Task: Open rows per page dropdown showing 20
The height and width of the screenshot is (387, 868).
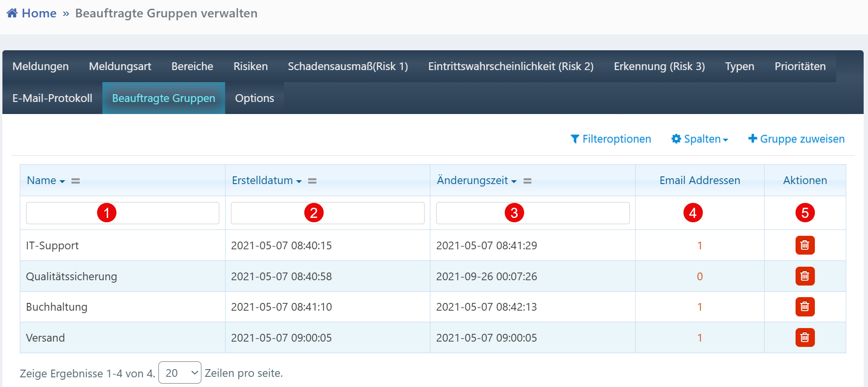Action: click(x=180, y=373)
